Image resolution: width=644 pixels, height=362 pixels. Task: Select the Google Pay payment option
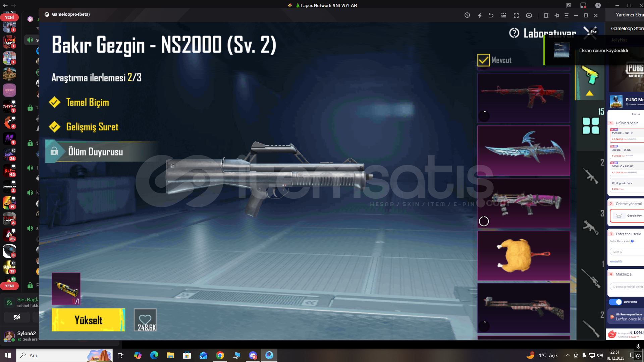[x=628, y=216]
